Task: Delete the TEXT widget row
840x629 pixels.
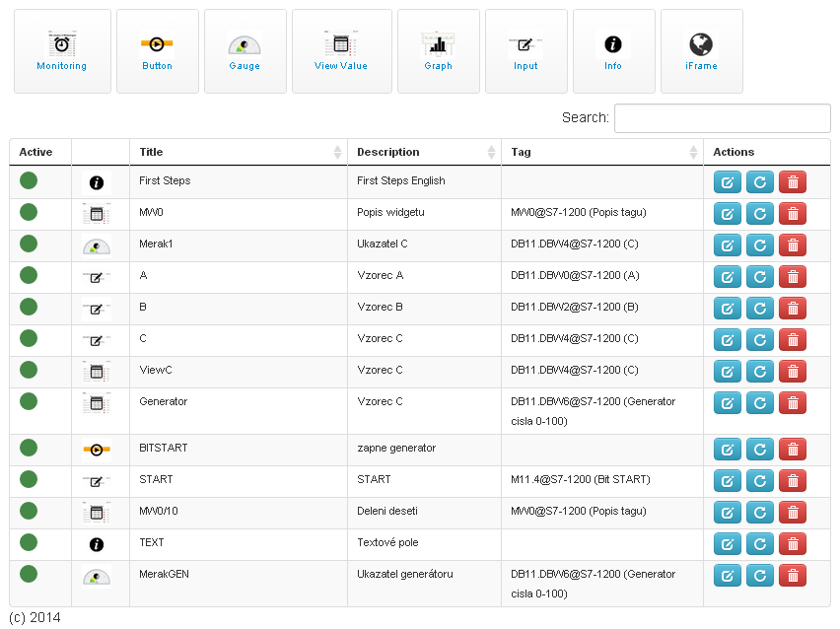Action: coord(793,544)
